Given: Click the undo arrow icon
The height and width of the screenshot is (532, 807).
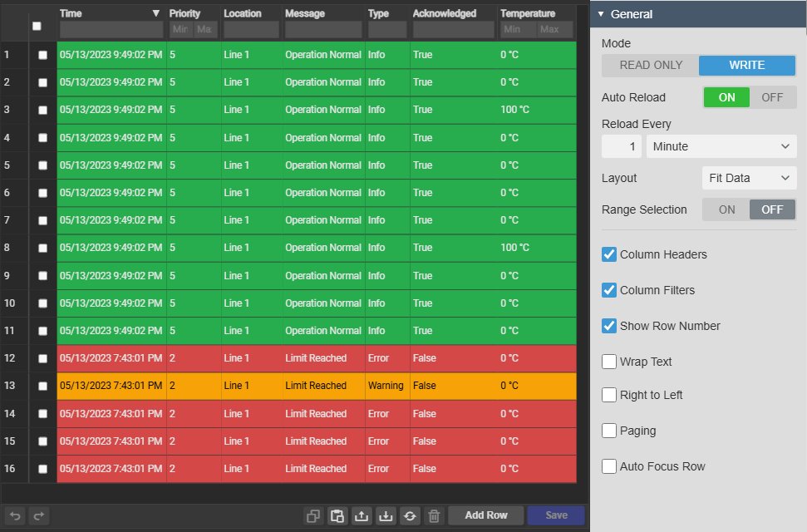Looking at the screenshot, I should click(16, 515).
